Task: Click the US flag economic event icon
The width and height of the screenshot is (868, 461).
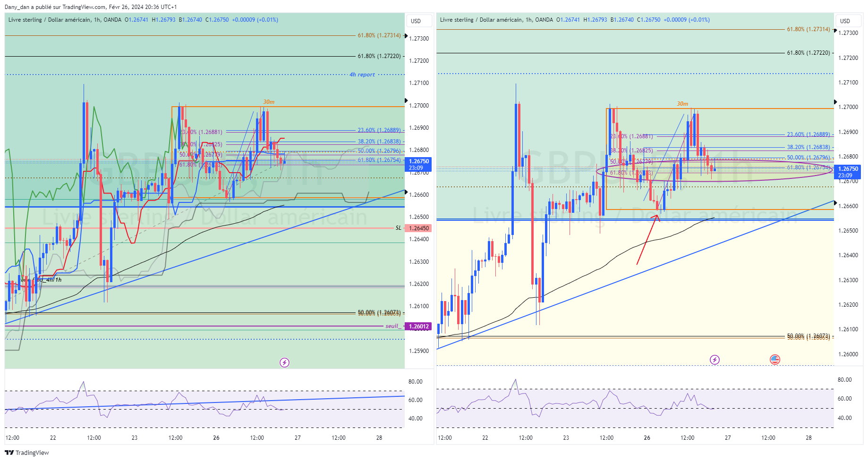Action: click(775, 360)
